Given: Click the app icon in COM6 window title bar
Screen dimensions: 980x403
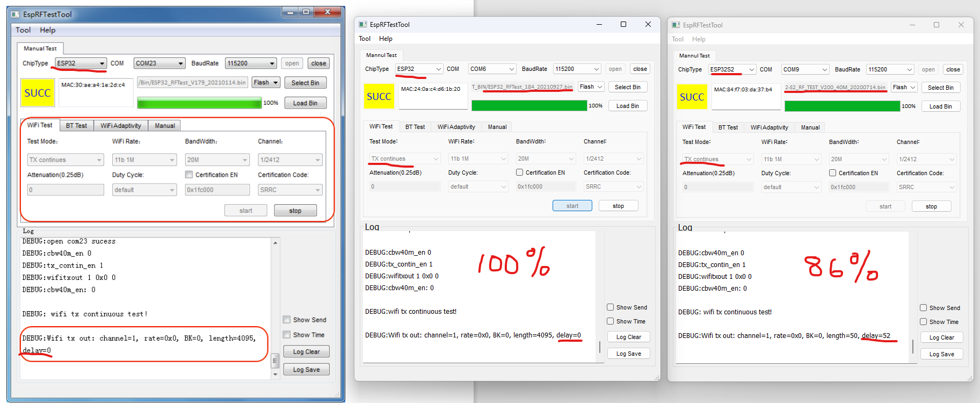Looking at the screenshot, I should 363,25.
